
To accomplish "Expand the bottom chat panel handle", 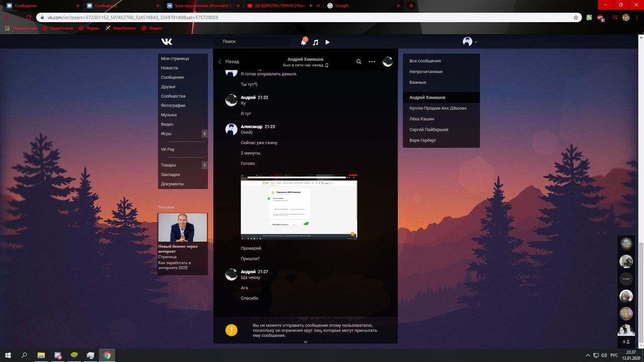I will (305, 342).
